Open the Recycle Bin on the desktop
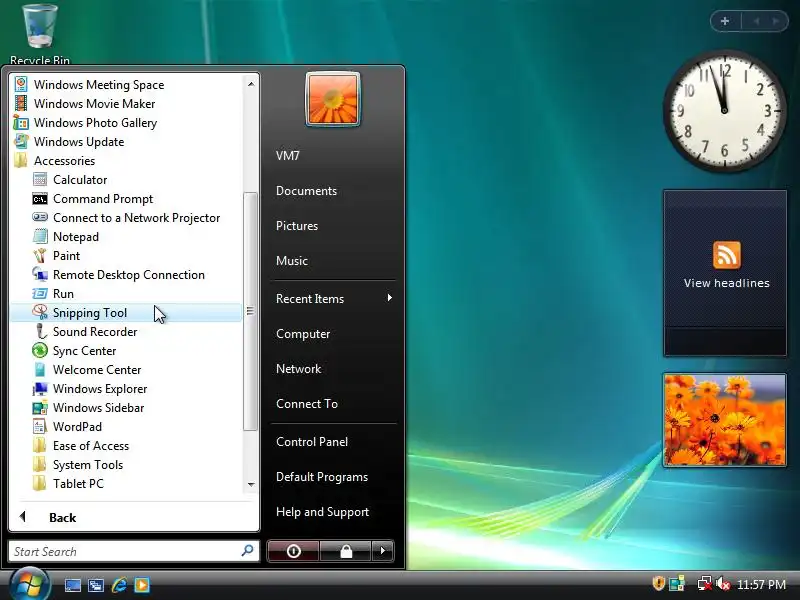This screenshot has width=800, height=600. 40,35
